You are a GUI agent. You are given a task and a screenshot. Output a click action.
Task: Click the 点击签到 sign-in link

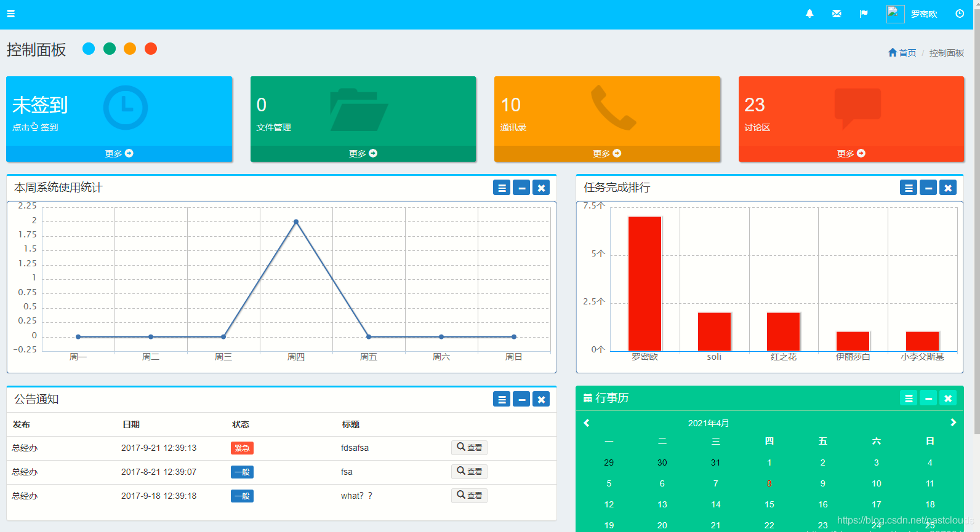(x=35, y=127)
